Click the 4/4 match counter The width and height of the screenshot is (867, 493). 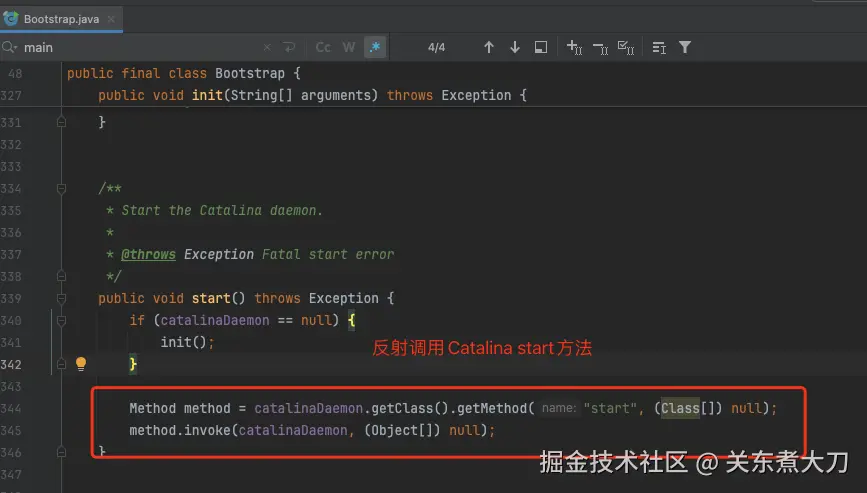(x=436, y=48)
